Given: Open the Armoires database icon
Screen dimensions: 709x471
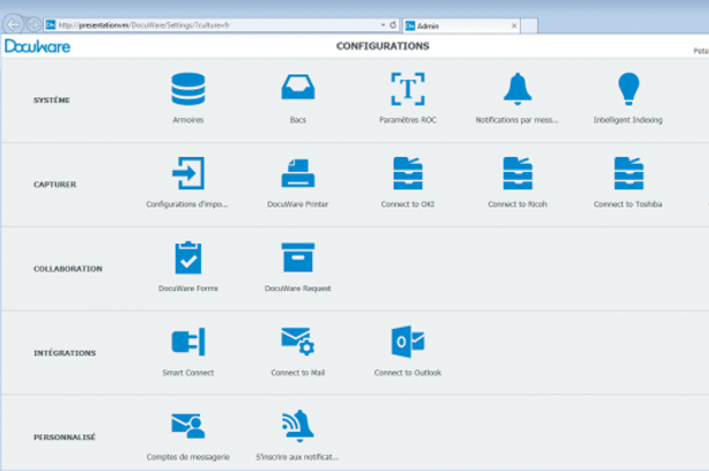Looking at the screenshot, I should coord(188,89).
